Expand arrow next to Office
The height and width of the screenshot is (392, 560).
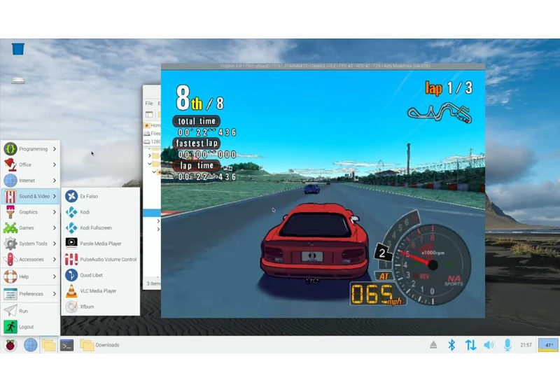pyautogui.click(x=55, y=164)
